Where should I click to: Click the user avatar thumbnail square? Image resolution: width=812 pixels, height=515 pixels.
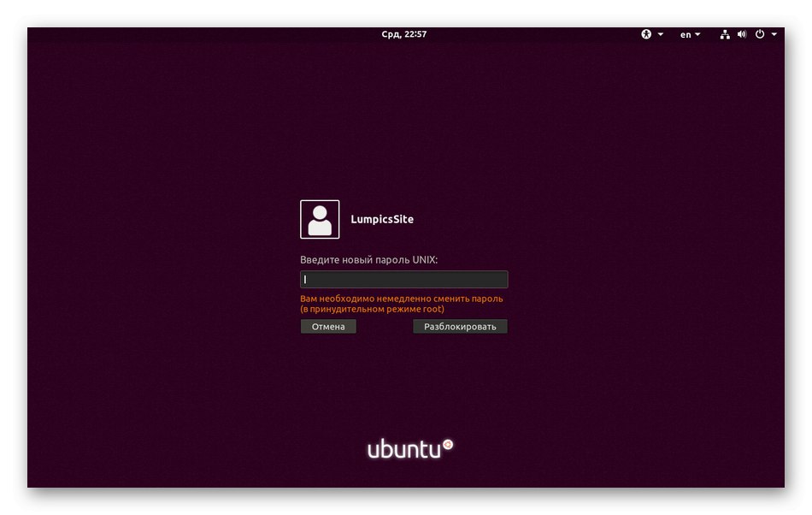[319, 219]
